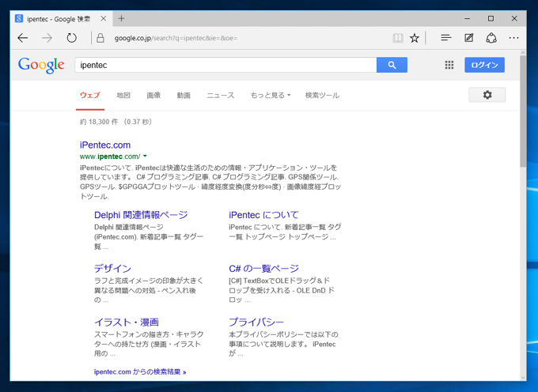The height and width of the screenshot is (392, 538).
Task: Open search settings gear button
Action: [487, 95]
